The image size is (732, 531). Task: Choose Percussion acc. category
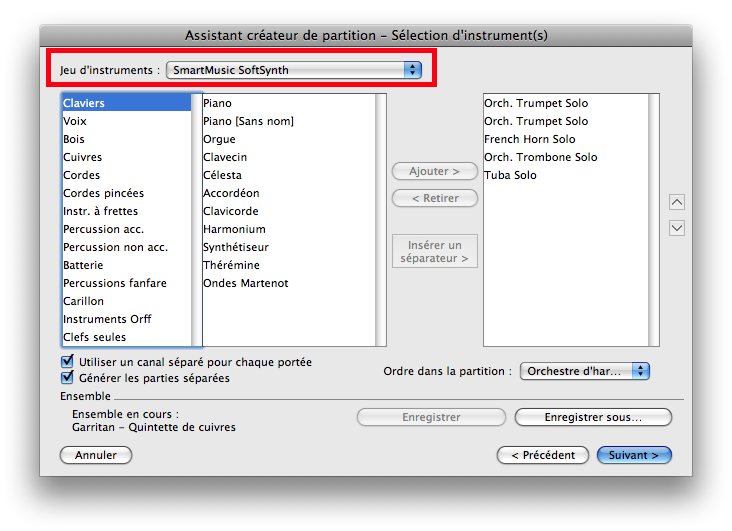(x=104, y=229)
